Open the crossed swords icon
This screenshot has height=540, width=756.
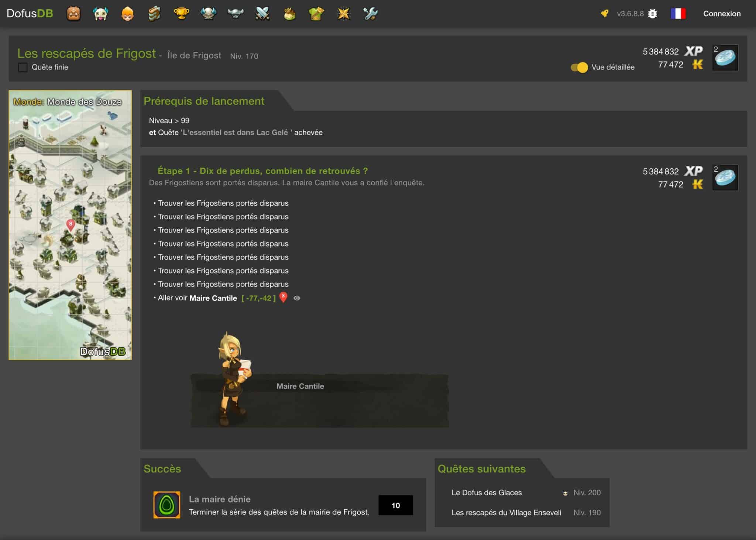pos(262,14)
